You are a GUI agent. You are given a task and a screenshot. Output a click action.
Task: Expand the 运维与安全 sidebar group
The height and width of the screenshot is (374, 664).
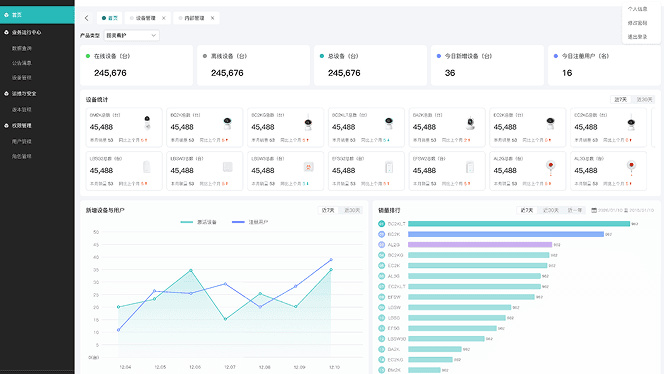click(24, 94)
